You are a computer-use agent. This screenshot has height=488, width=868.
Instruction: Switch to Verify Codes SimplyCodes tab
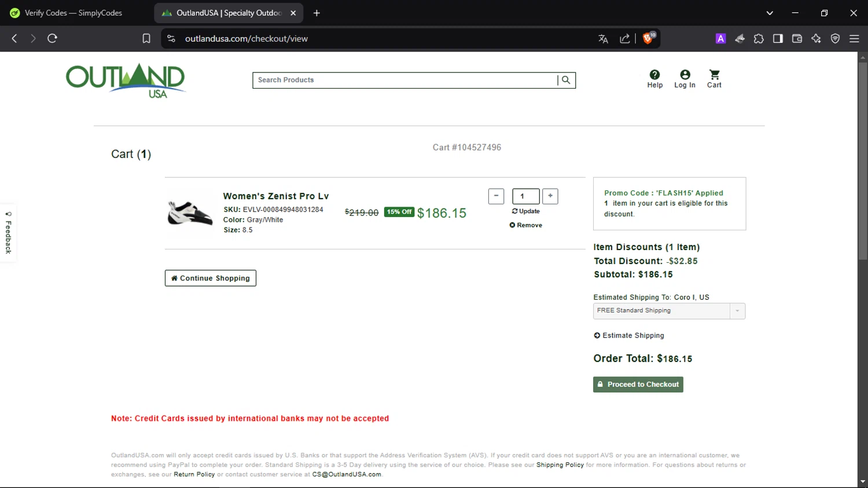pos(74,13)
